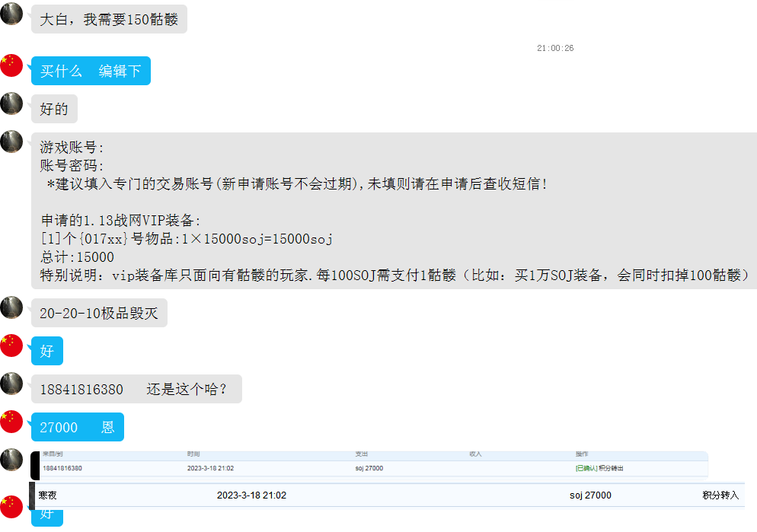The height and width of the screenshot is (532, 757).
Task: Open sender avatar beside the "游戏账号" message
Action: (x=11, y=142)
